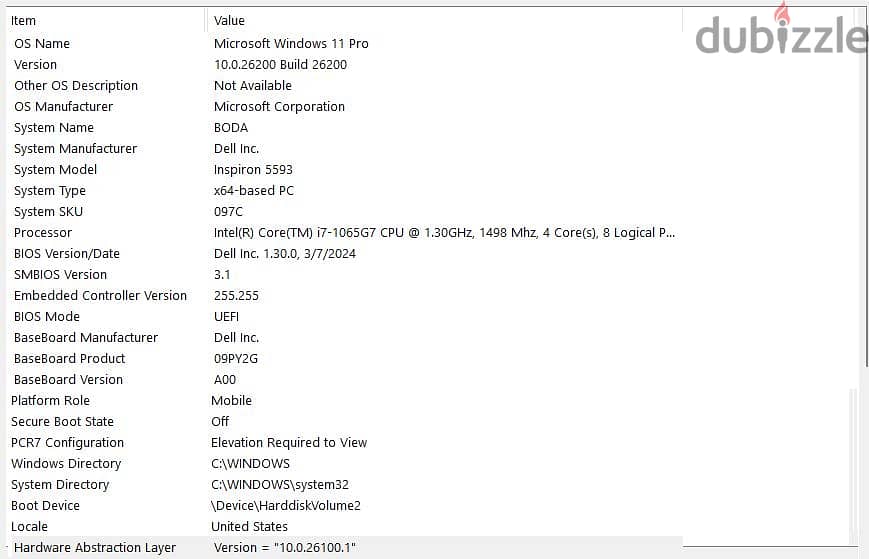
Task: Select value C:\WINDOWS
Action: (251, 464)
